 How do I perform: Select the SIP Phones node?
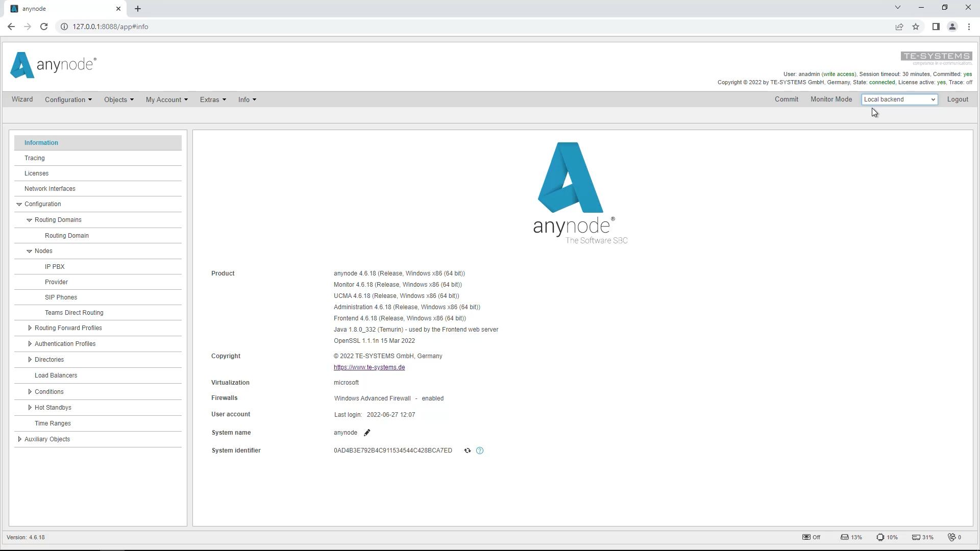point(98,297)
